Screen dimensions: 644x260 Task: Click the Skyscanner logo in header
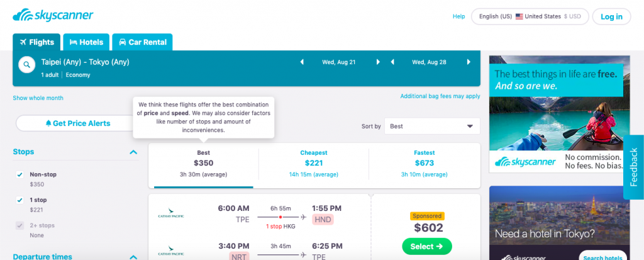point(53,16)
